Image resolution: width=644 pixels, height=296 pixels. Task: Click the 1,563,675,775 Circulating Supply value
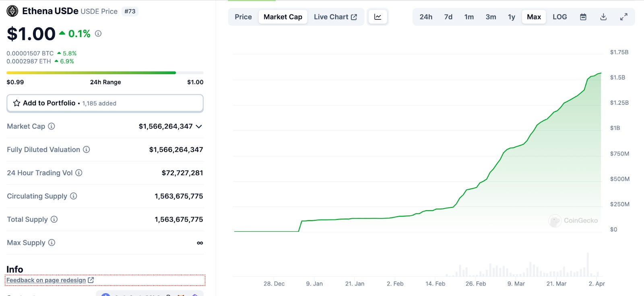point(179,196)
